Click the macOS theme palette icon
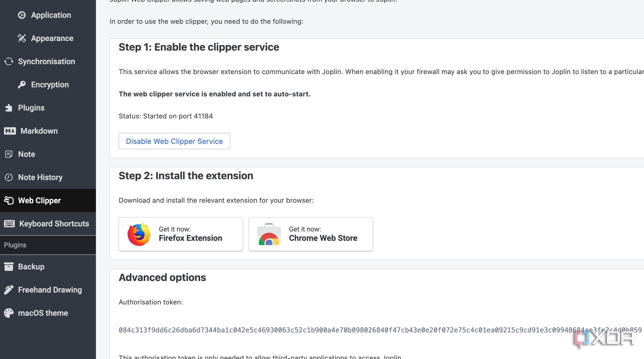Image resolution: width=644 pixels, height=359 pixels. point(9,313)
